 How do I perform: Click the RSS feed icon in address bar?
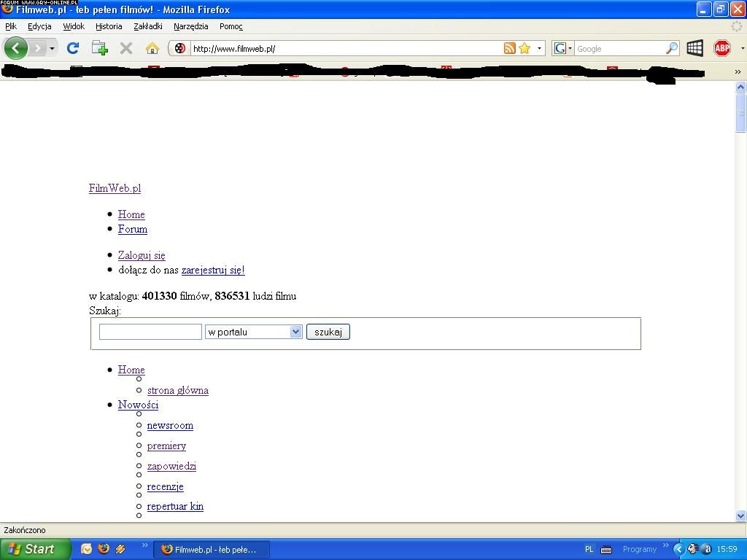(510, 48)
